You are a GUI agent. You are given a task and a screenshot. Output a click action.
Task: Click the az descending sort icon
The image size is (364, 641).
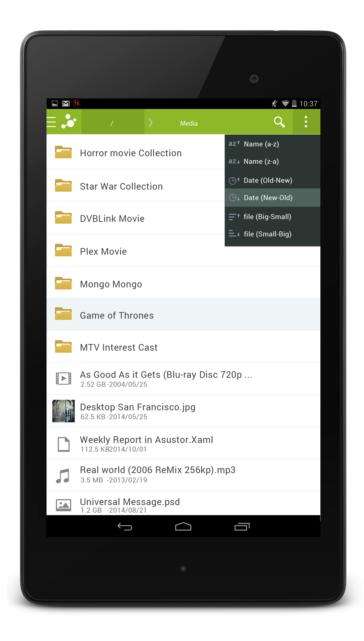tap(234, 161)
